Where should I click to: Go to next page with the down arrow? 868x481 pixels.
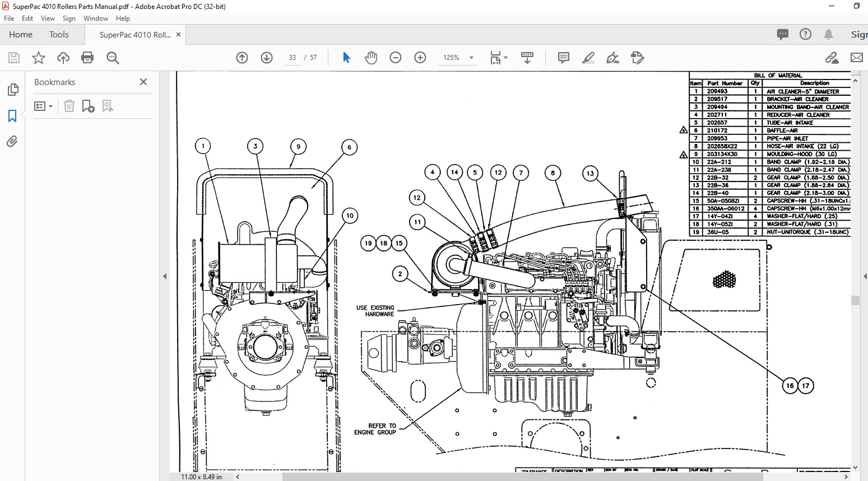(267, 58)
